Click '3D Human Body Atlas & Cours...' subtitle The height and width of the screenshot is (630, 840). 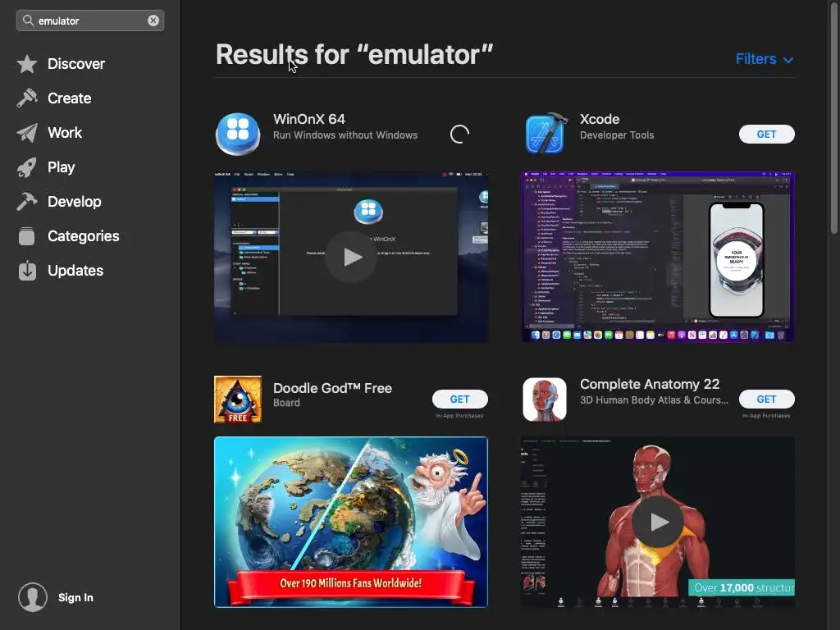click(654, 400)
